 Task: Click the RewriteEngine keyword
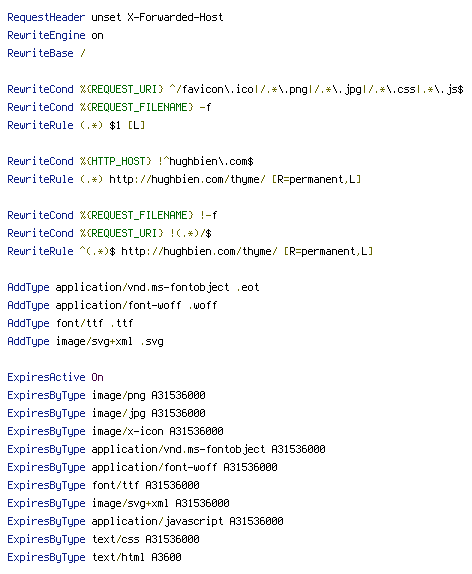click(x=46, y=35)
